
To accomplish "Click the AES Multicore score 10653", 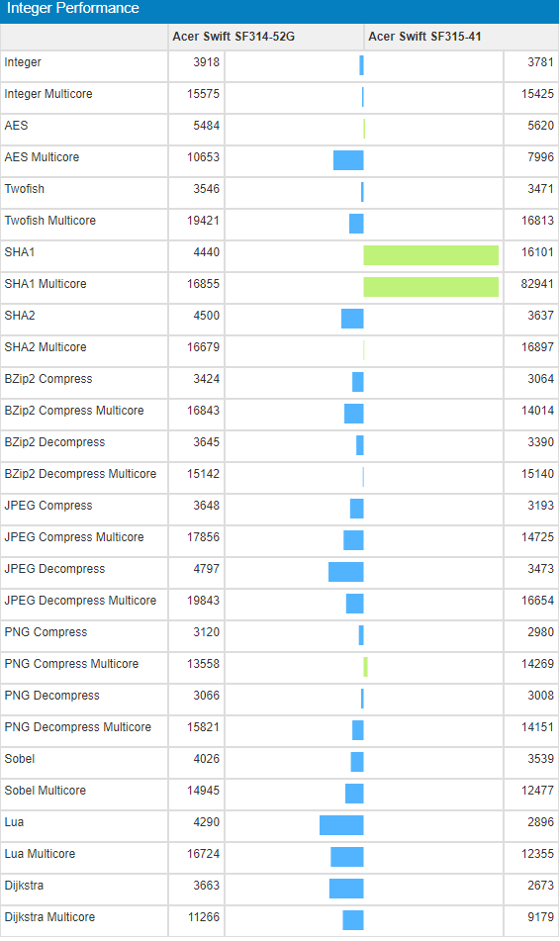I will coord(204,157).
